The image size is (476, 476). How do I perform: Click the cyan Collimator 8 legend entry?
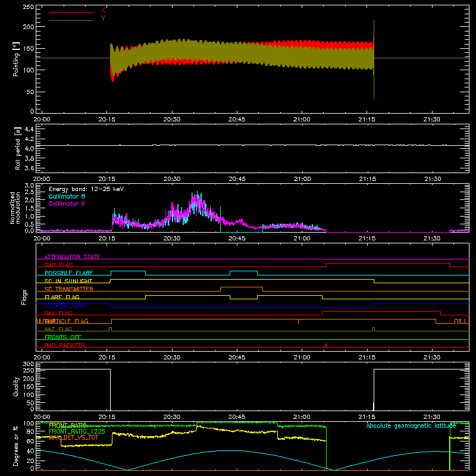click(x=67, y=196)
